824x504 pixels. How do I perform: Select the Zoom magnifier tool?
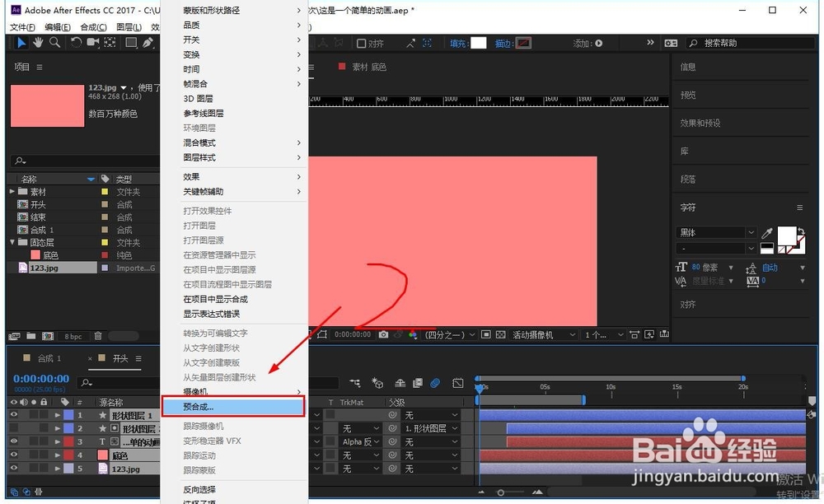coord(54,43)
